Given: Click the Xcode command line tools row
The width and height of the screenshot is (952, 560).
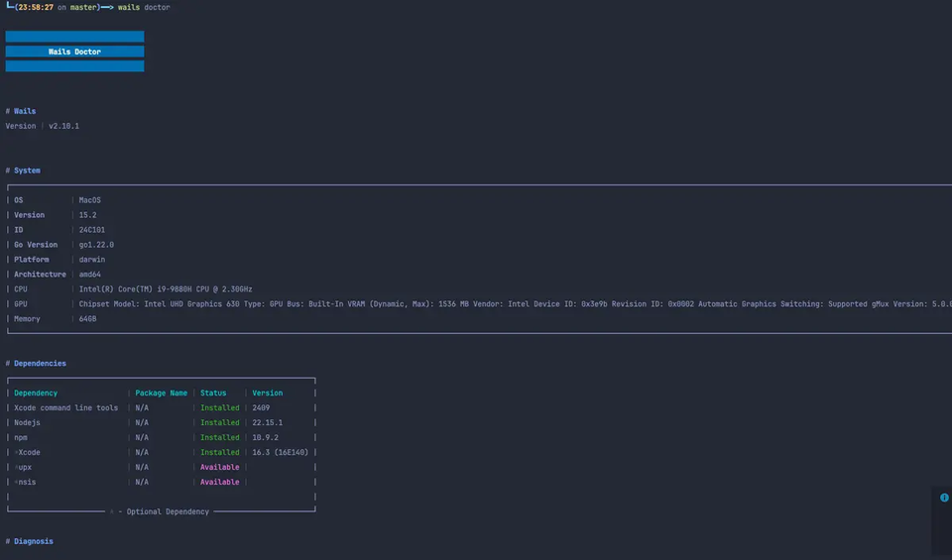Looking at the screenshot, I should [x=162, y=407].
